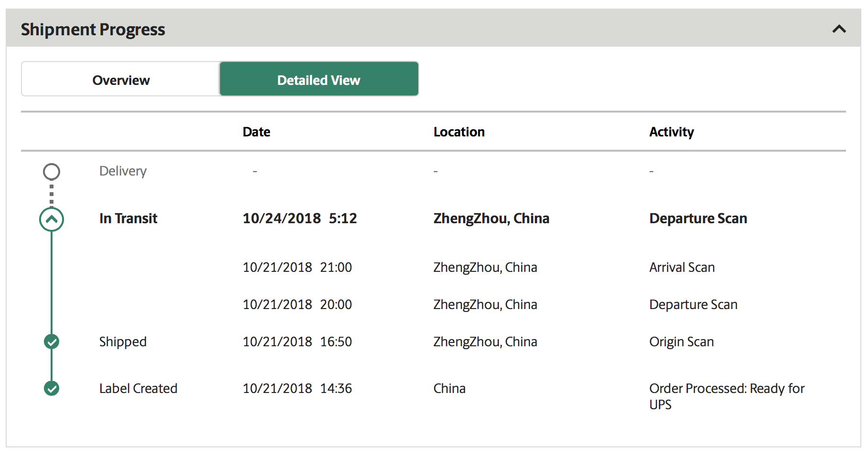868x455 pixels.
Task: Switch to the Overview tab
Action: click(x=121, y=79)
